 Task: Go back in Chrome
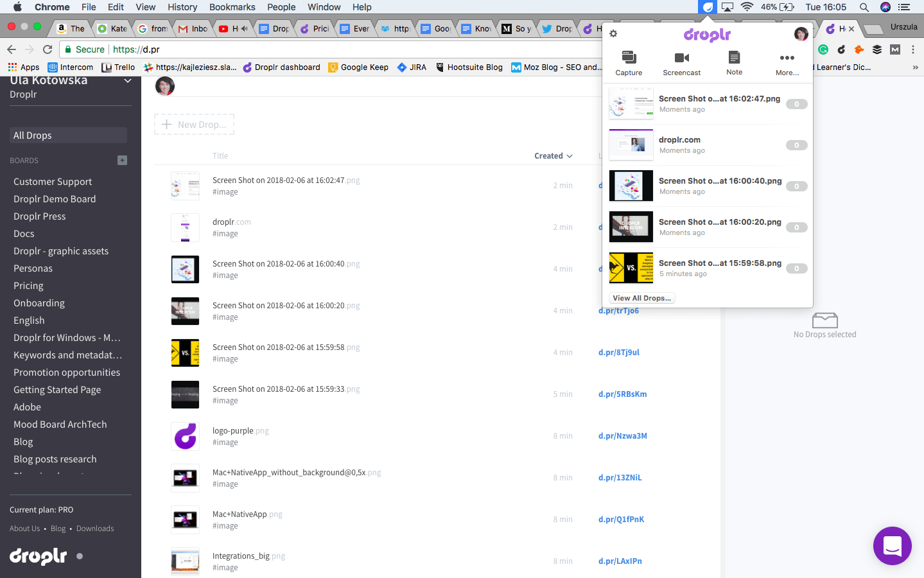point(12,49)
